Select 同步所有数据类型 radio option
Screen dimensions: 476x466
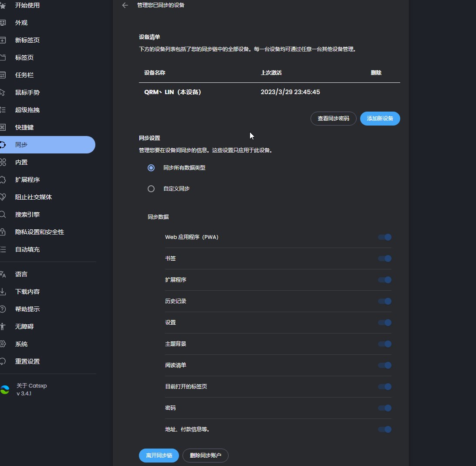151,168
